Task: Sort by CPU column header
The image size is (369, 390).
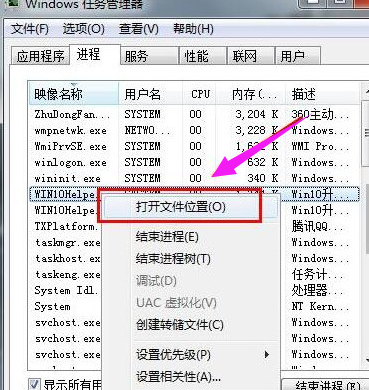Action: (x=200, y=94)
